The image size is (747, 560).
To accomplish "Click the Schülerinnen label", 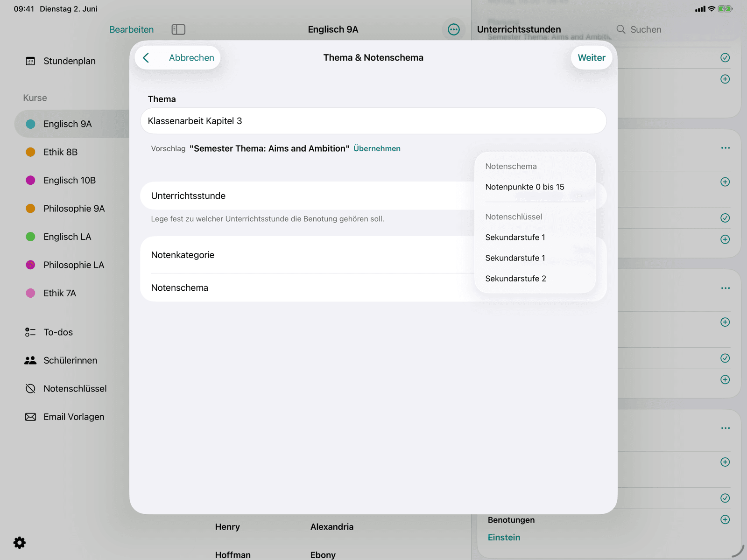I will tap(70, 360).
